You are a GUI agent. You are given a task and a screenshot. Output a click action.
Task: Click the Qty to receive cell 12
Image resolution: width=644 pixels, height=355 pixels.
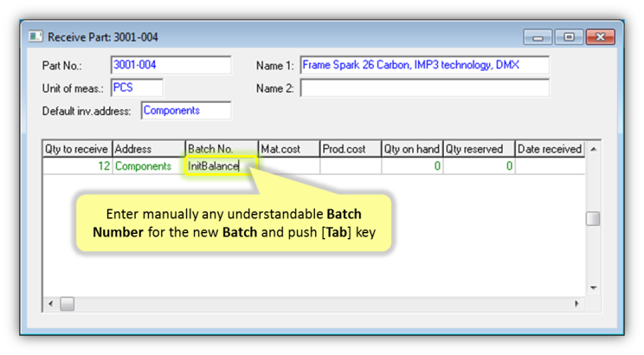77,166
